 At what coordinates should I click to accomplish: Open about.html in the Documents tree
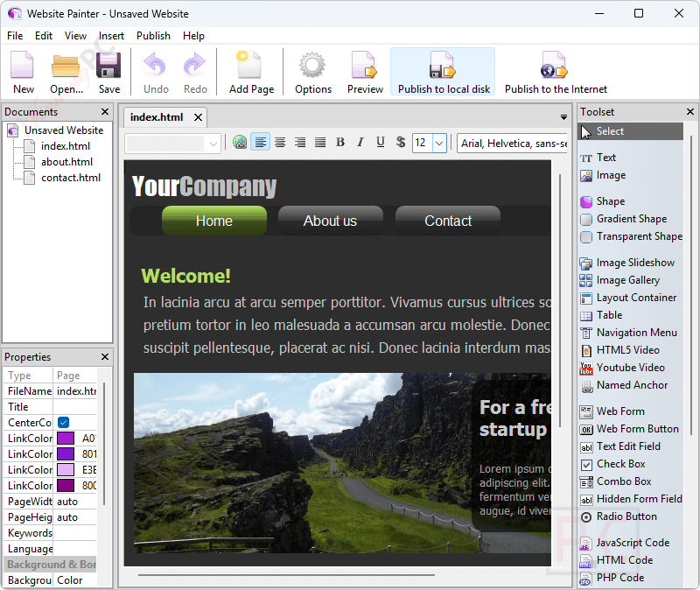(x=66, y=162)
